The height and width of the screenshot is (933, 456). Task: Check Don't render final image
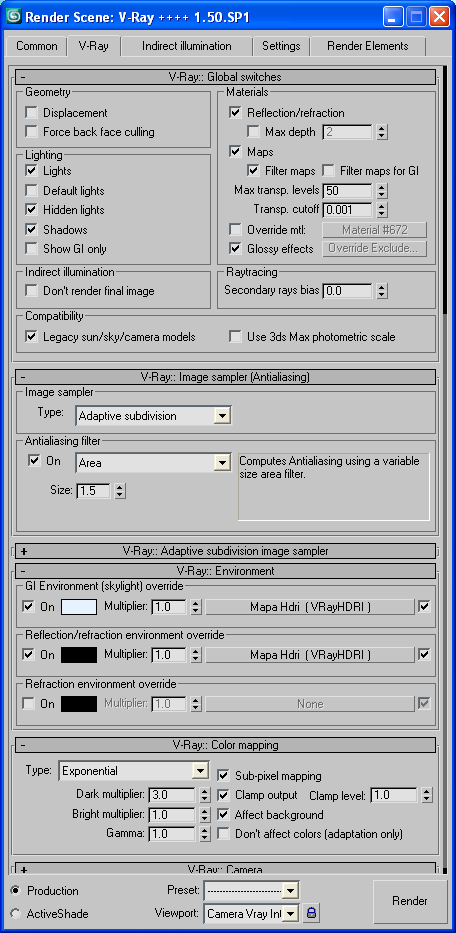pos(31,291)
